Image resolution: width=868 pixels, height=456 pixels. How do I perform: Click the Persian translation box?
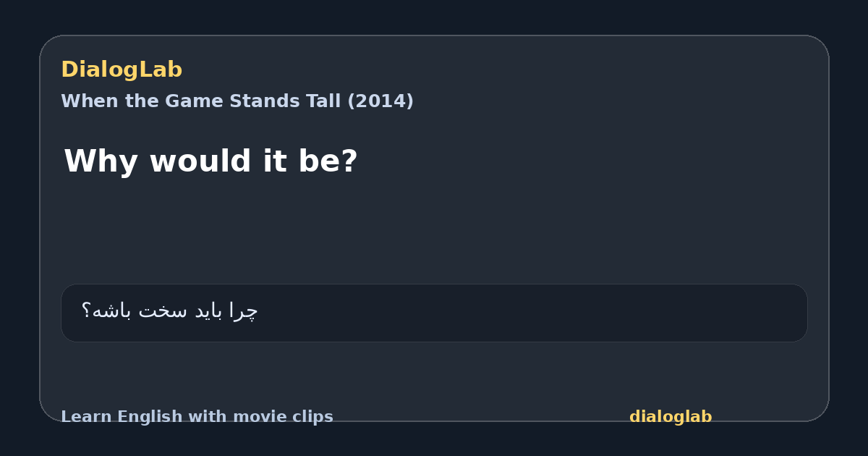point(434,313)
